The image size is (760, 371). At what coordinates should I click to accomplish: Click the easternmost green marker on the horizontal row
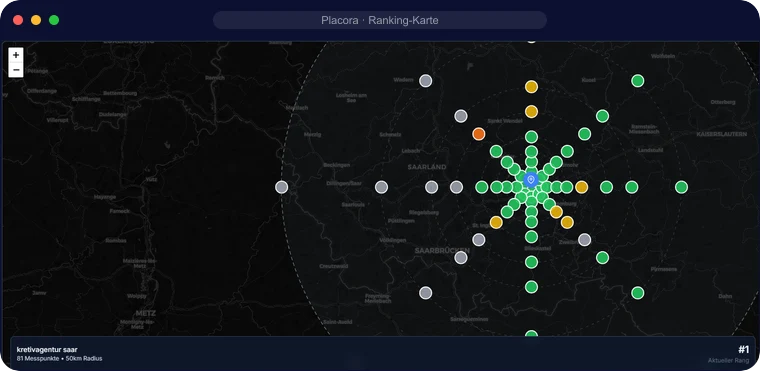coord(681,187)
